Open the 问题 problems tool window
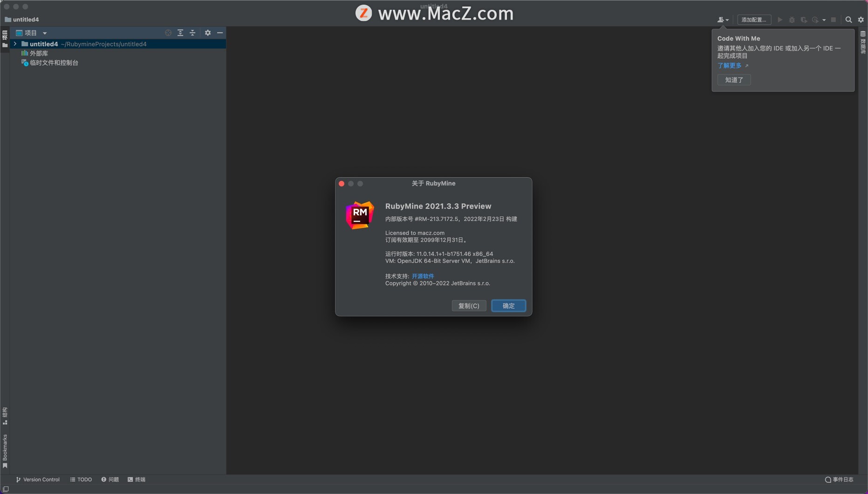Image resolution: width=868 pixels, height=494 pixels. pyautogui.click(x=110, y=480)
